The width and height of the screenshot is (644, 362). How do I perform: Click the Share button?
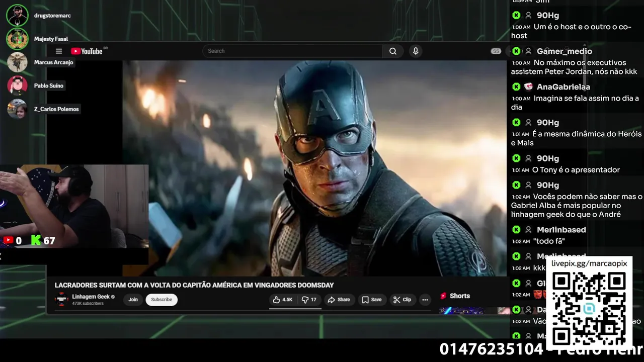click(x=339, y=300)
